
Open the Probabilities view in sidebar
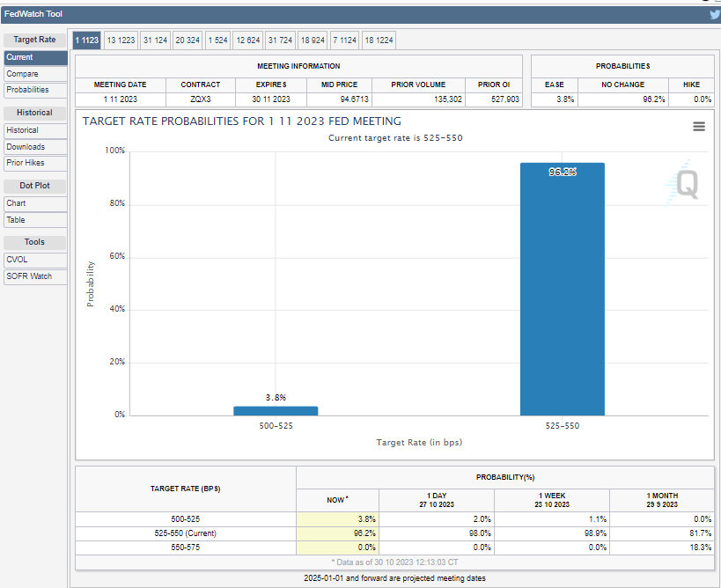(35, 90)
